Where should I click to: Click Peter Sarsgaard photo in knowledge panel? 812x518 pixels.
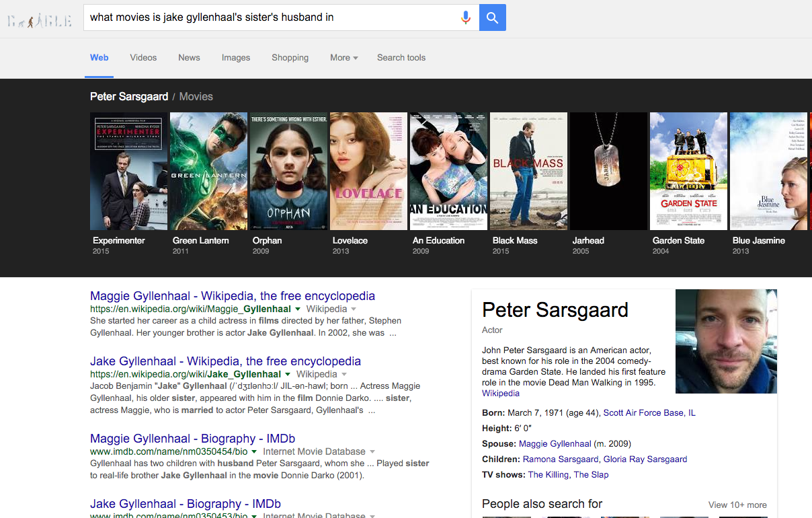(726, 341)
